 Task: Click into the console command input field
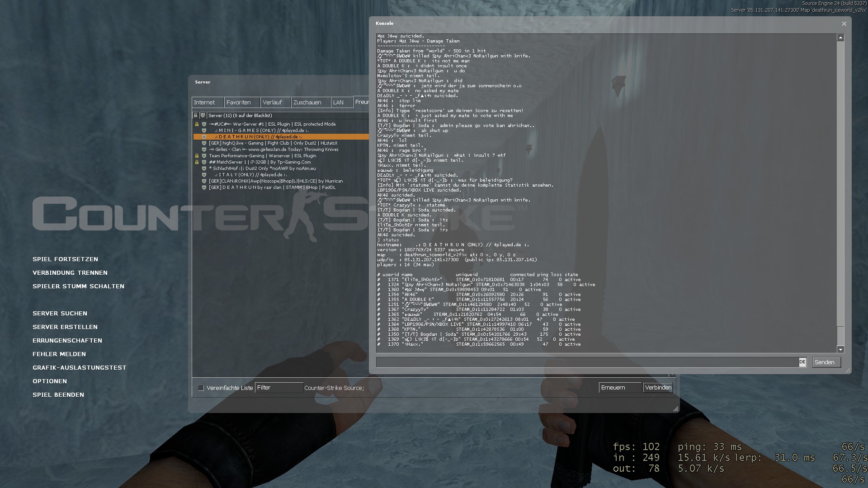click(x=587, y=362)
